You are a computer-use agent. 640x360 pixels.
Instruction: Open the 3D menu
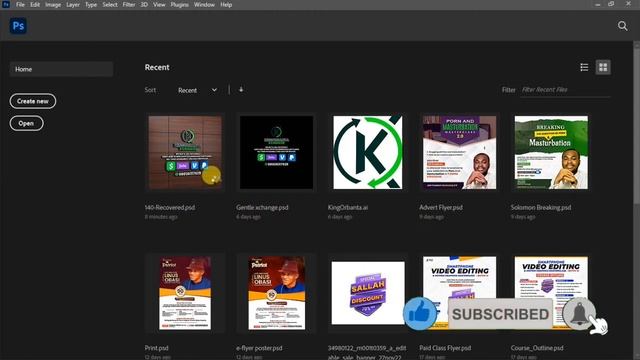[x=144, y=5]
